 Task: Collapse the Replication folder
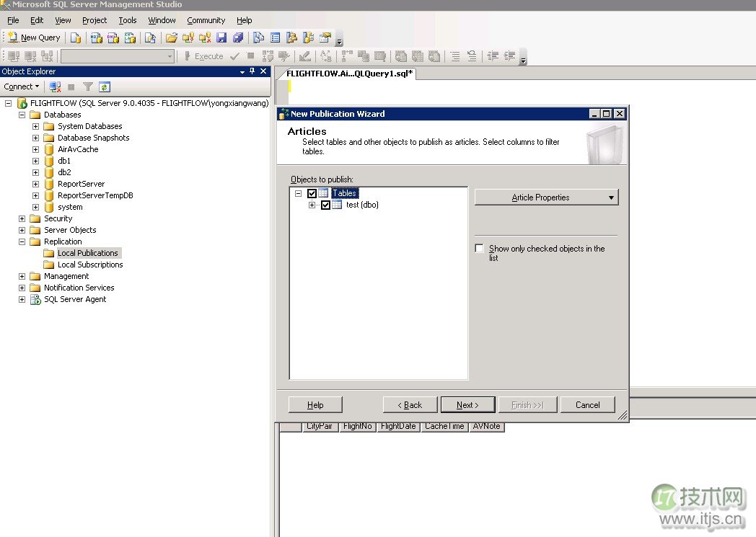coord(22,241)
